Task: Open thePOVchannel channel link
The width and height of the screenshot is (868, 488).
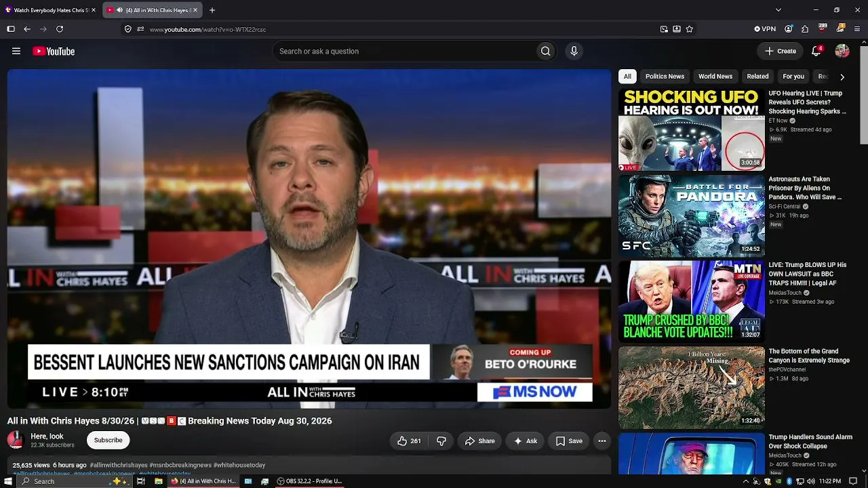Action: tap(787, 369)
